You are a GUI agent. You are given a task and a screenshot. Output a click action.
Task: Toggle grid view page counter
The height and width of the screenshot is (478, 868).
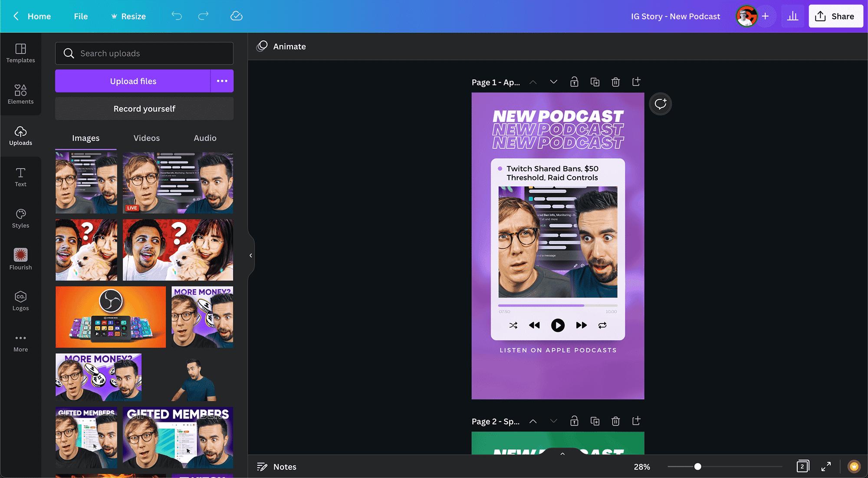(x=802, y=466)
